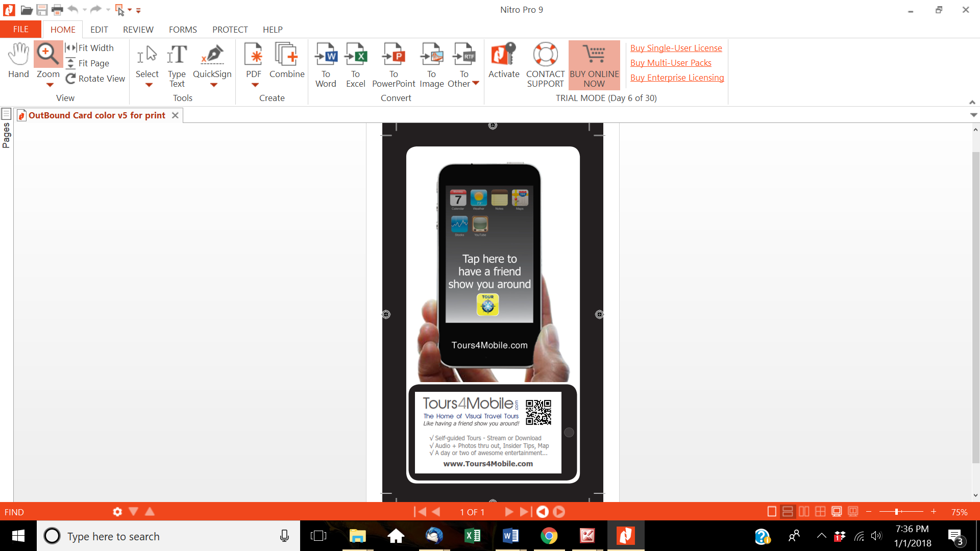
Task: Enter full screen view mode
Action: (x=837, y=512)
